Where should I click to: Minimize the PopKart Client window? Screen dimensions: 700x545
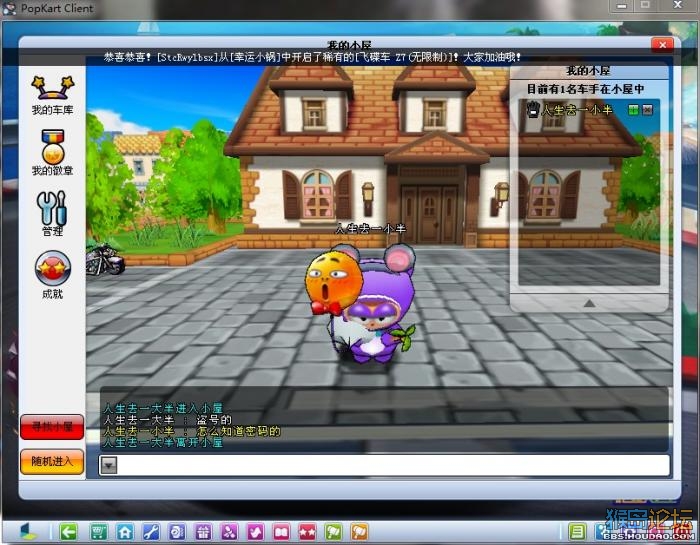pos(622,6)
